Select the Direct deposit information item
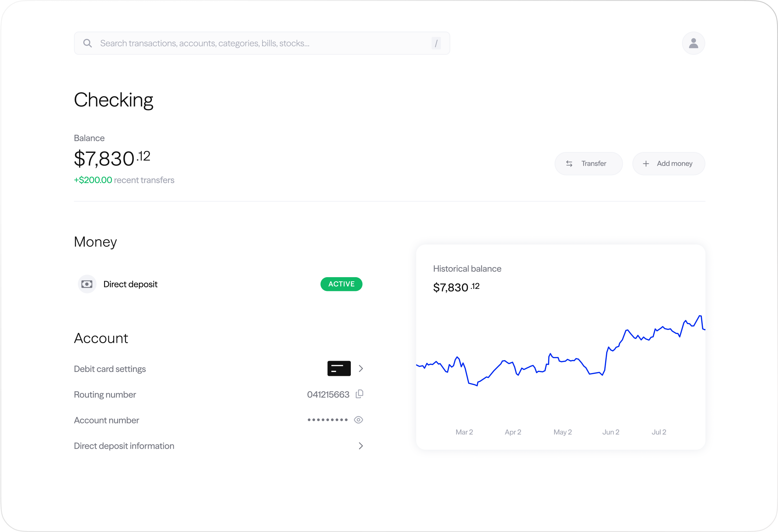The width and height of the screenshot is (778, 532). pyautogui.click(x=124, y=446)
